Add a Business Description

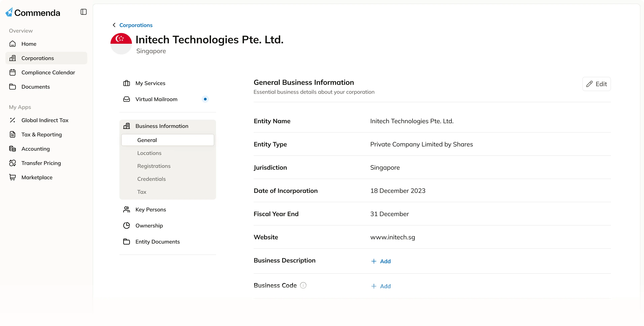(x=381, y=261)
